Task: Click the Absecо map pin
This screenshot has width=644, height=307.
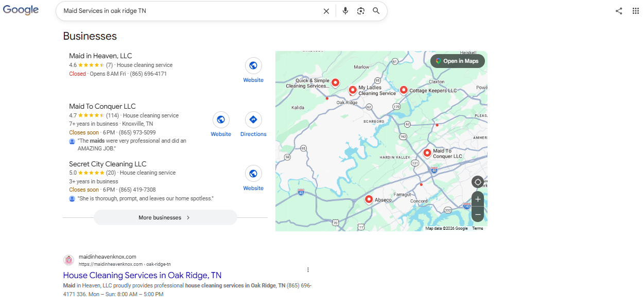Action: tap(369, 200)
